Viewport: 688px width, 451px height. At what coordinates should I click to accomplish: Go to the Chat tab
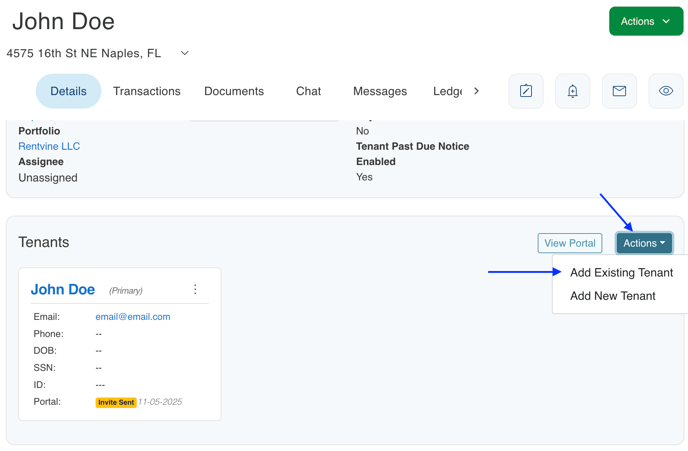308,91
